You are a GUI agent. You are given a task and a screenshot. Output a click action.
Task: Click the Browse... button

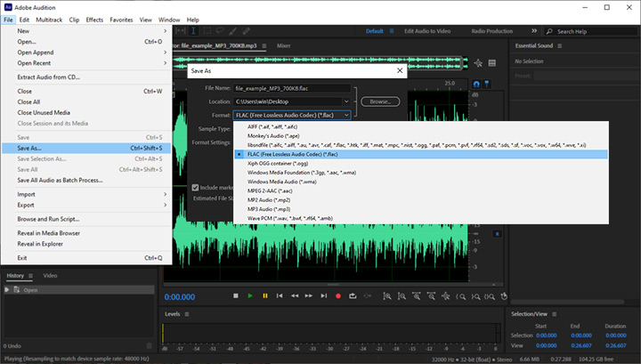379,101
